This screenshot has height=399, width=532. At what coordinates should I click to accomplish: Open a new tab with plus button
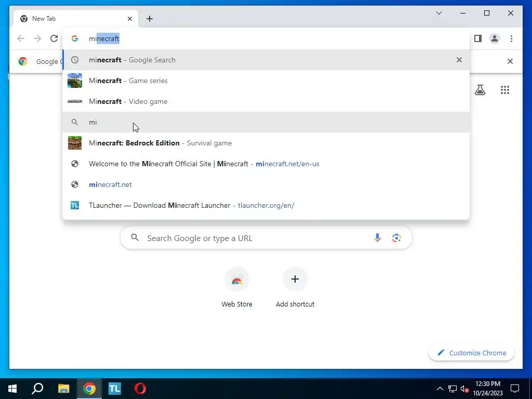tap(150, 19)
